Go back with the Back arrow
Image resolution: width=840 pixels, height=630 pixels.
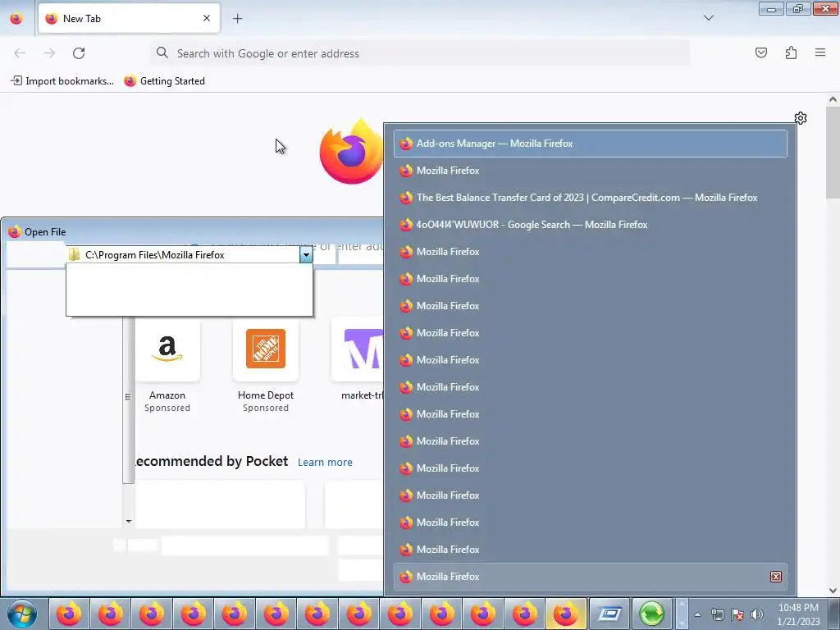(20, 53)
